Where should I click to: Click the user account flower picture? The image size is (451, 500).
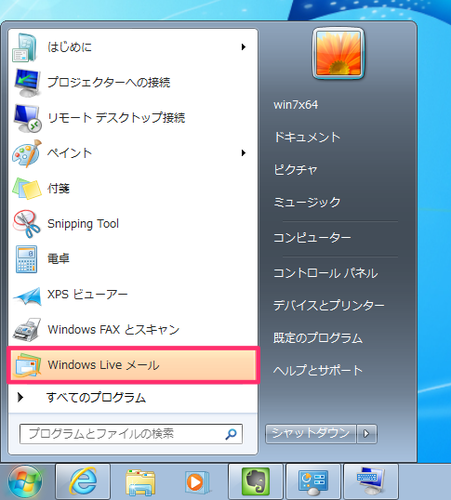338,53
